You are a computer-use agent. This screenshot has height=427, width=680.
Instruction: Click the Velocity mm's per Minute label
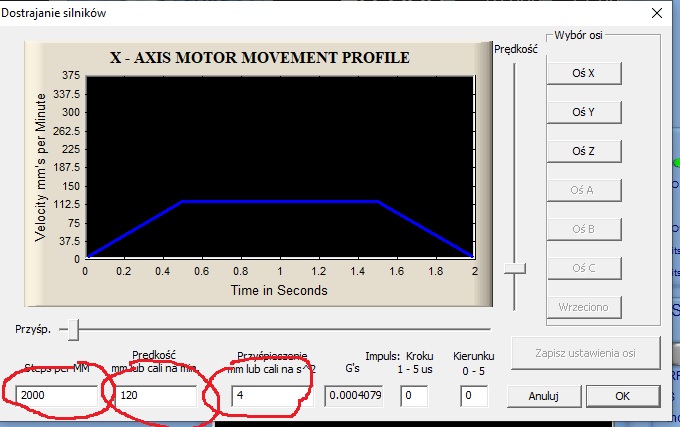[40, 167]
